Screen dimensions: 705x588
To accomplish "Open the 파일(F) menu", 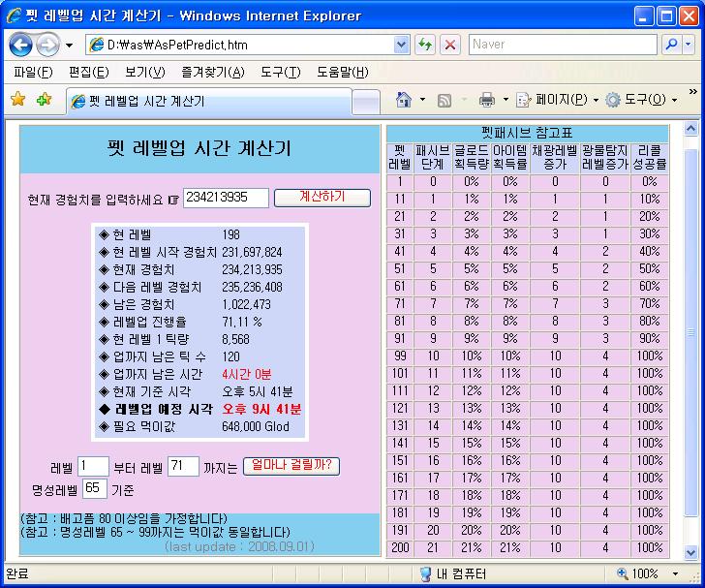I will (x=31, y=73).
